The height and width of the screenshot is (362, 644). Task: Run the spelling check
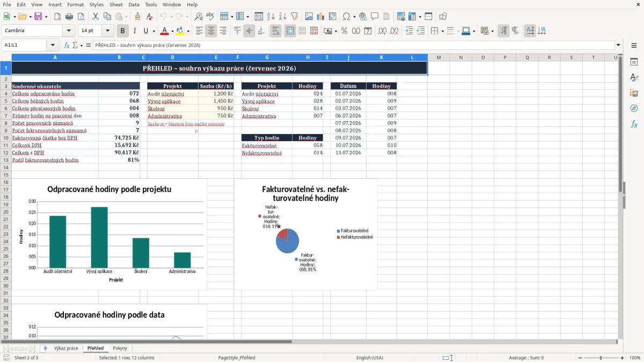pyautogui.click(x=210, y=17)
